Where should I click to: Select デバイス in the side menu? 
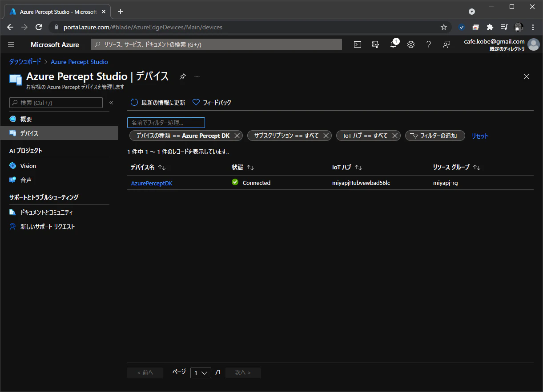point(59,133)
